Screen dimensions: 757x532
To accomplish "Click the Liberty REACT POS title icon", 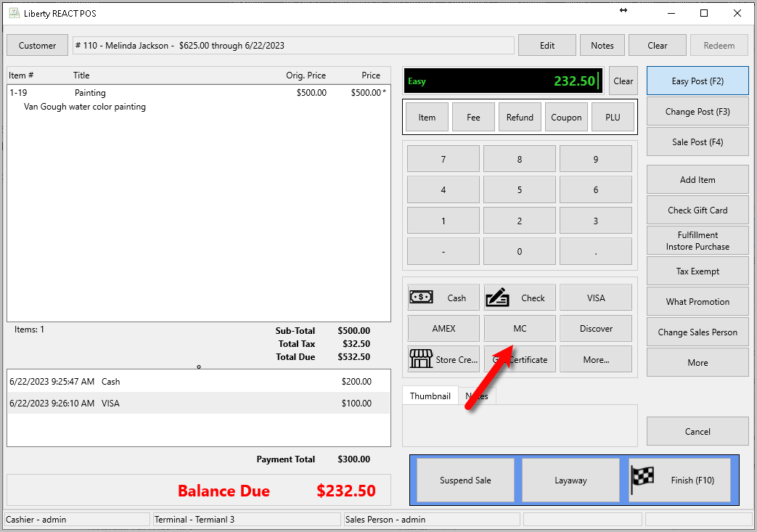I will pos(15,13).
